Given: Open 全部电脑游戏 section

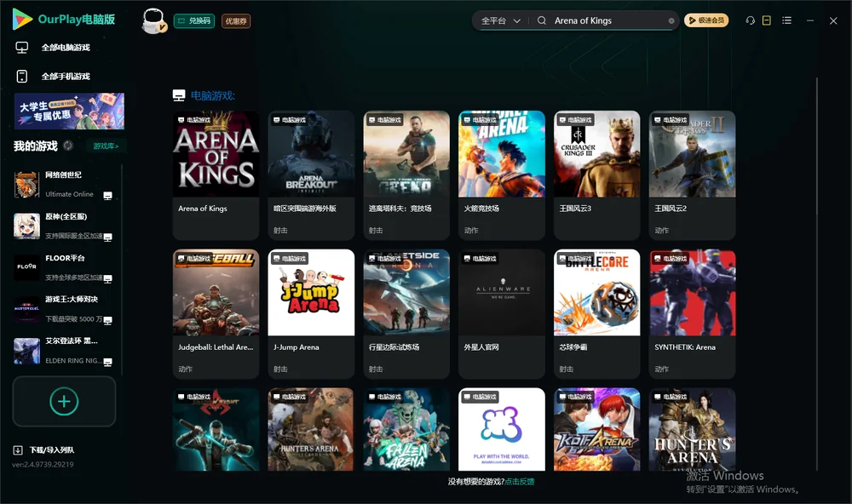Looking at the screenshot, I should pyautogui.click(x=66, y=48).
